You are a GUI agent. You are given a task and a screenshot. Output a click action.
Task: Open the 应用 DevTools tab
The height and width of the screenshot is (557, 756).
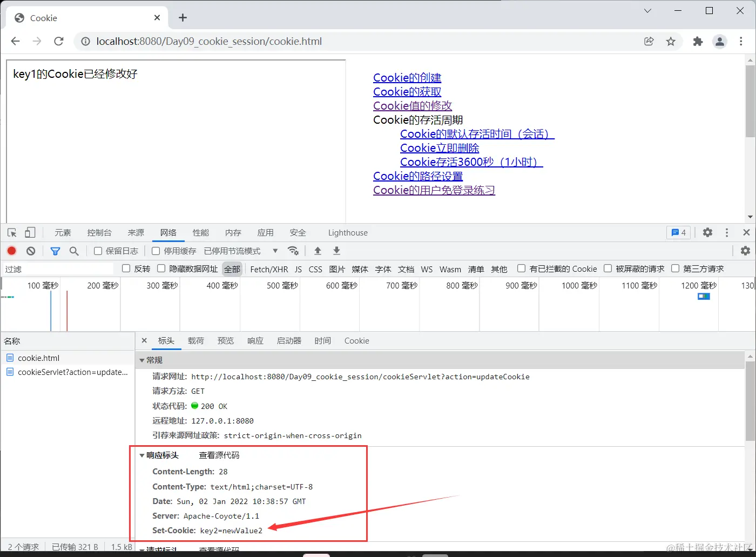265,233
